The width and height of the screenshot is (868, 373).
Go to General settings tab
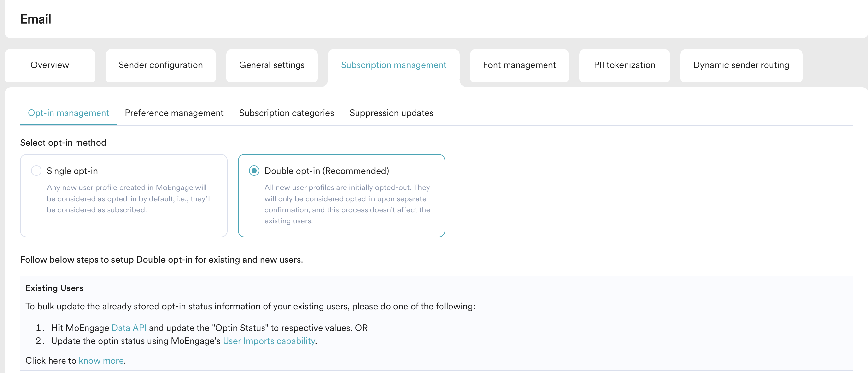point(272,65)
